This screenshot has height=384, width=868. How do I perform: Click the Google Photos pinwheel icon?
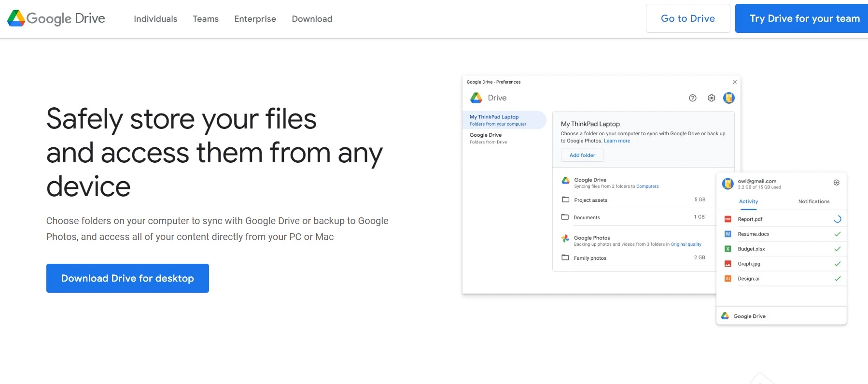click(x=565, y=238)
